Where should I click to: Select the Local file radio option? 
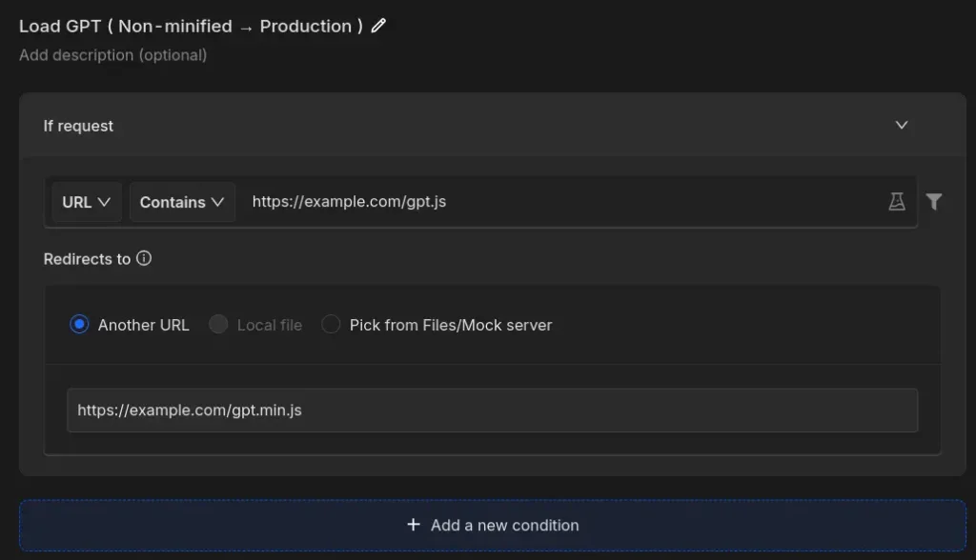[218, 325]
